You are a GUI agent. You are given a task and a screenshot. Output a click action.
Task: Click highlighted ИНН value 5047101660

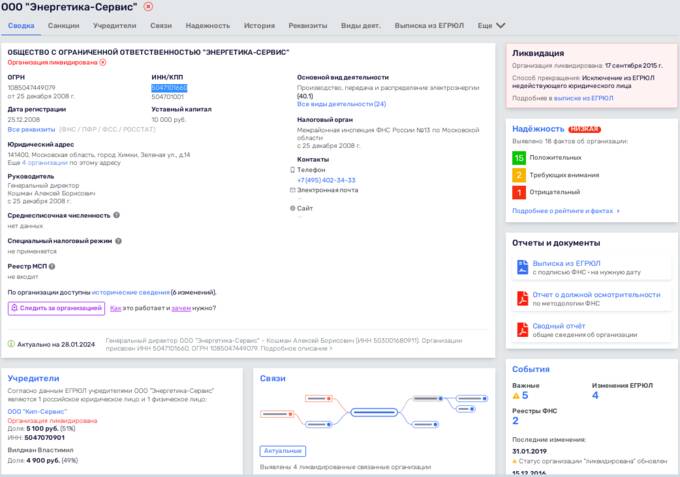click(x=169, y=88)
